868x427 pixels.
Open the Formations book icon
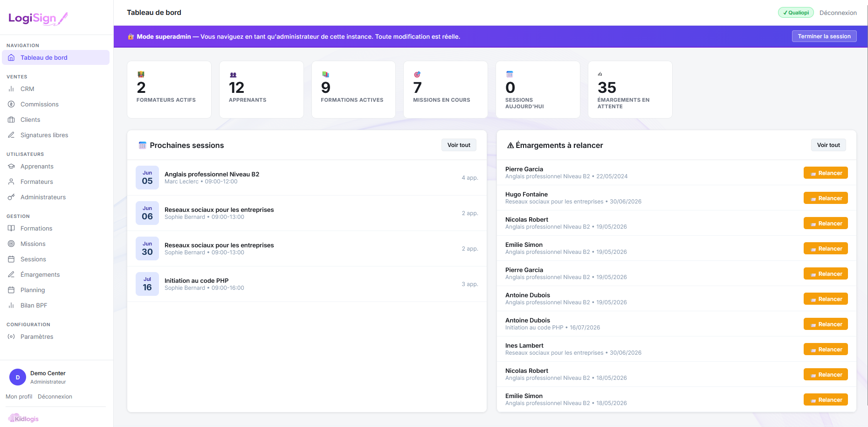click(x=11, y=228)
